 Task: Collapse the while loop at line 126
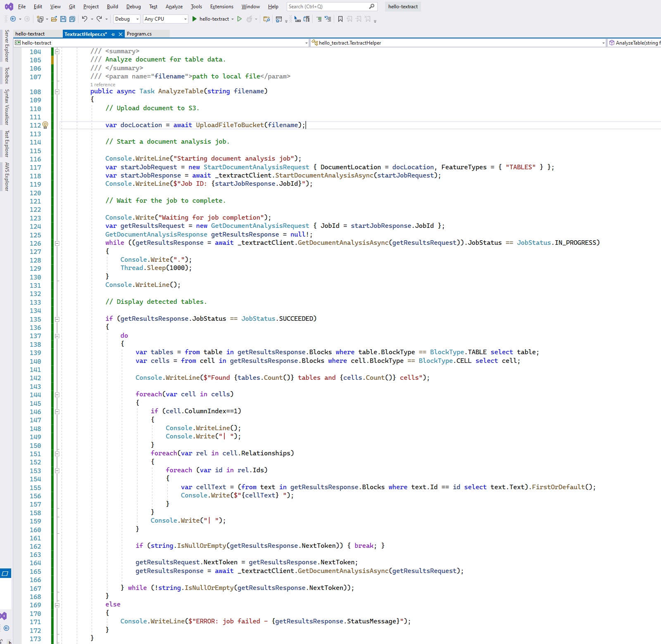[57, 243]
